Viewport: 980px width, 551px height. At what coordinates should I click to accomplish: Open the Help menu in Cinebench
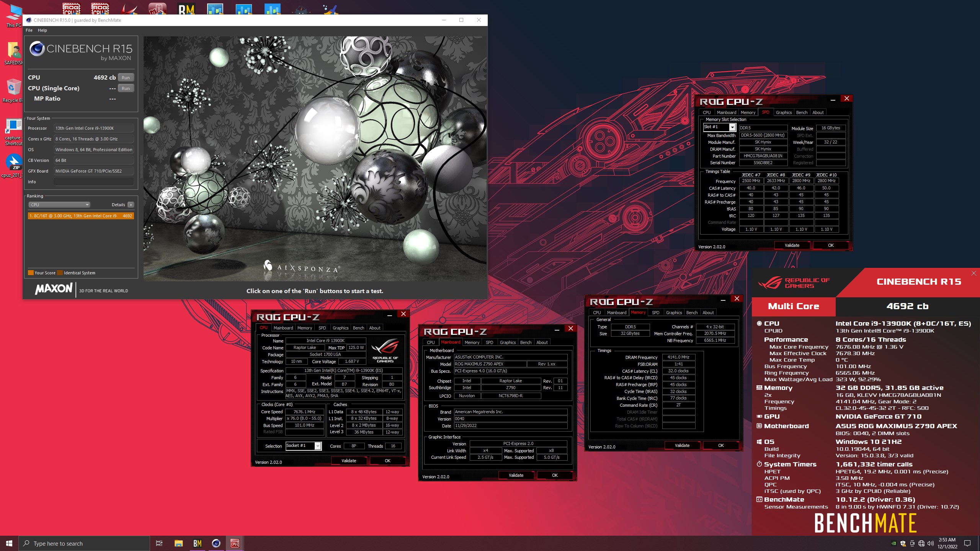point(42,30)
